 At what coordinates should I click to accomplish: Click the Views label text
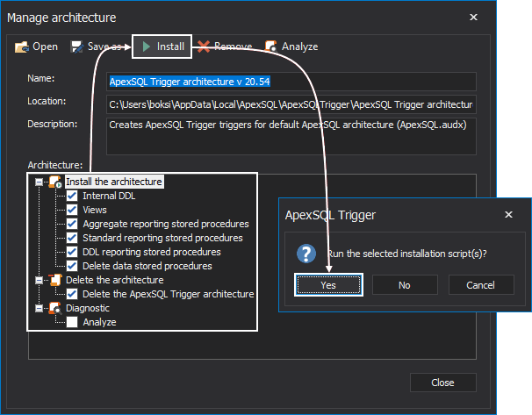tap(95, 210)
